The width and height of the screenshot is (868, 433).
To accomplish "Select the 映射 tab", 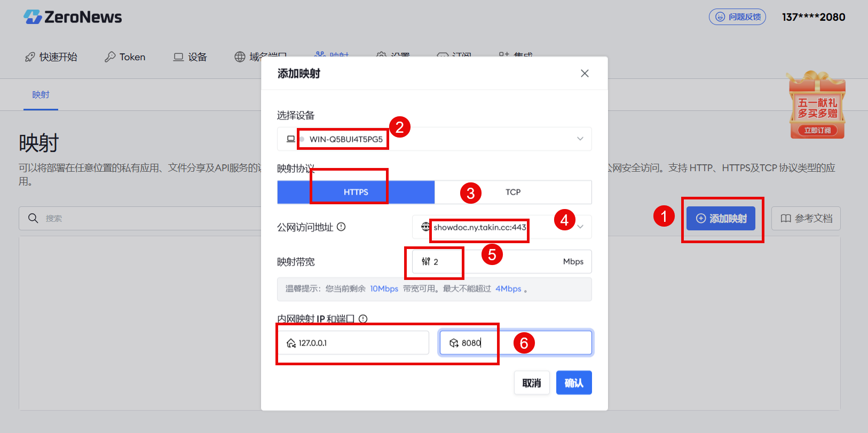I will click(41, 95).
